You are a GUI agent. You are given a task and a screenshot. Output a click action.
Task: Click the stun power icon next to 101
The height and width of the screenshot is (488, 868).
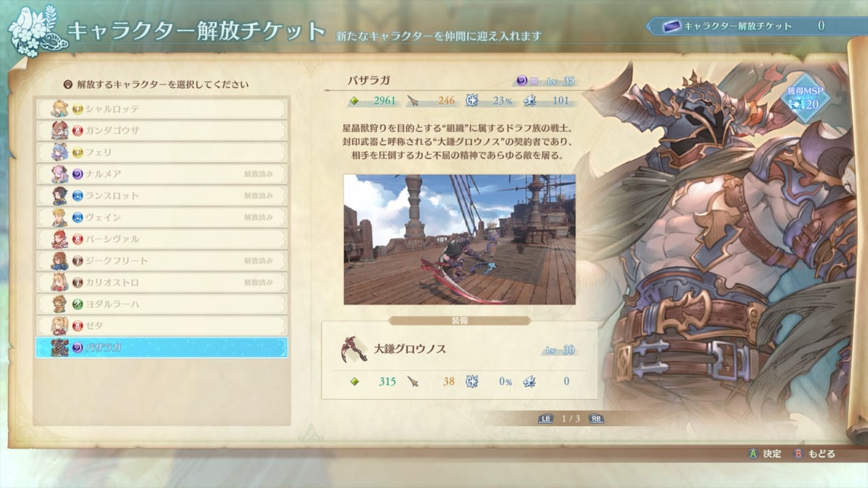[530, 101]
